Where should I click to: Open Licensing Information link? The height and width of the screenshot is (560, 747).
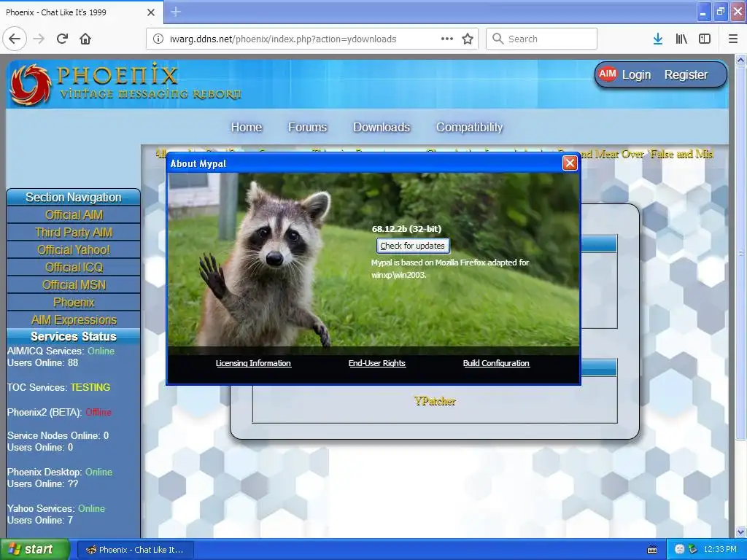(253, 363)
